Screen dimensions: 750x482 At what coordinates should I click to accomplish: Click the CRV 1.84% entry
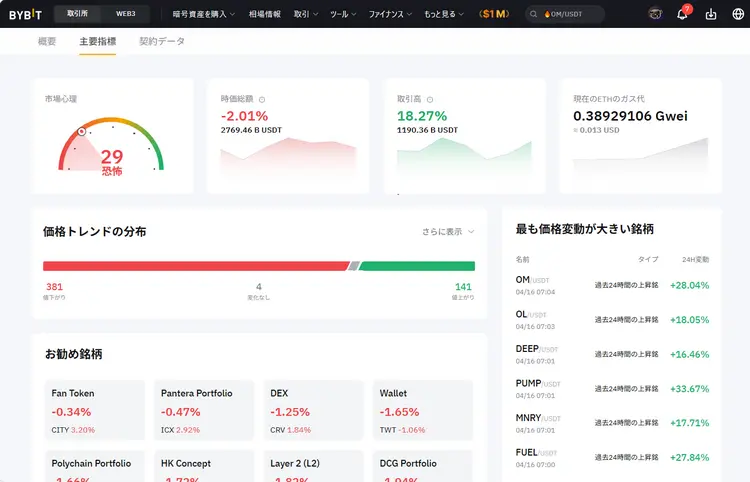pos(290,430)
